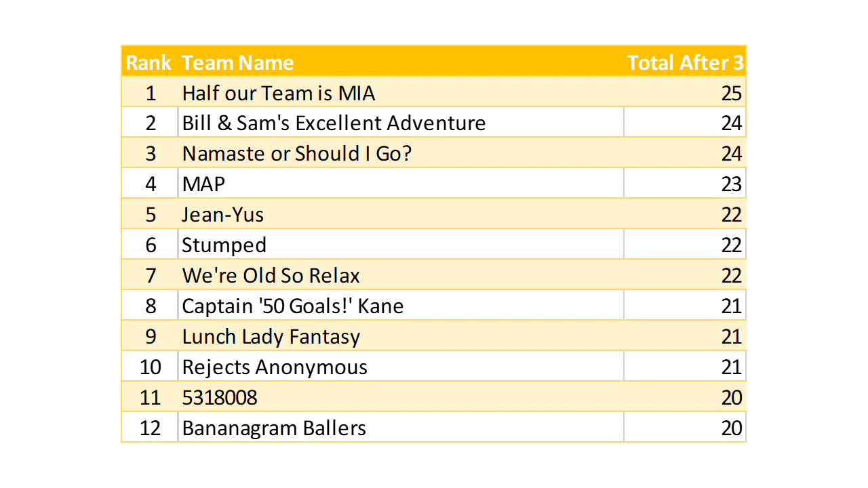Select rank number 10 cell
Image resolution: width=868 pixels, height=488 pixels.
click(150, 367)
